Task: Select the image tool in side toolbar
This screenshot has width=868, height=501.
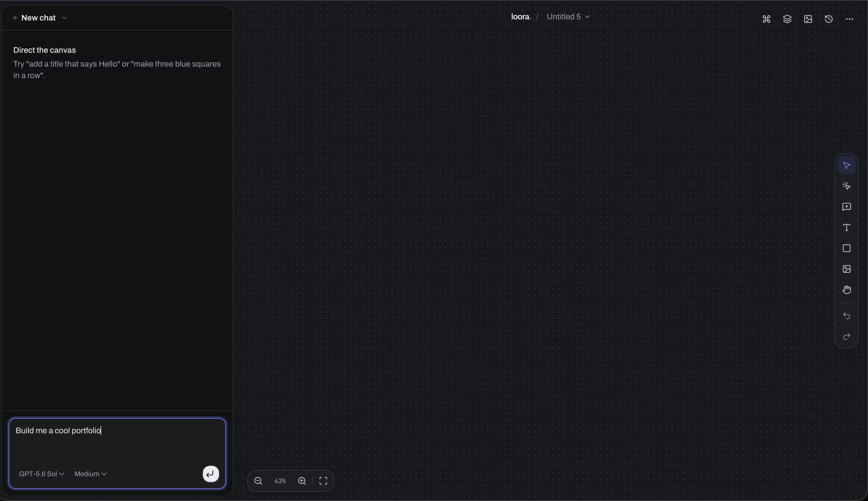Action: (x=847, y=269)
